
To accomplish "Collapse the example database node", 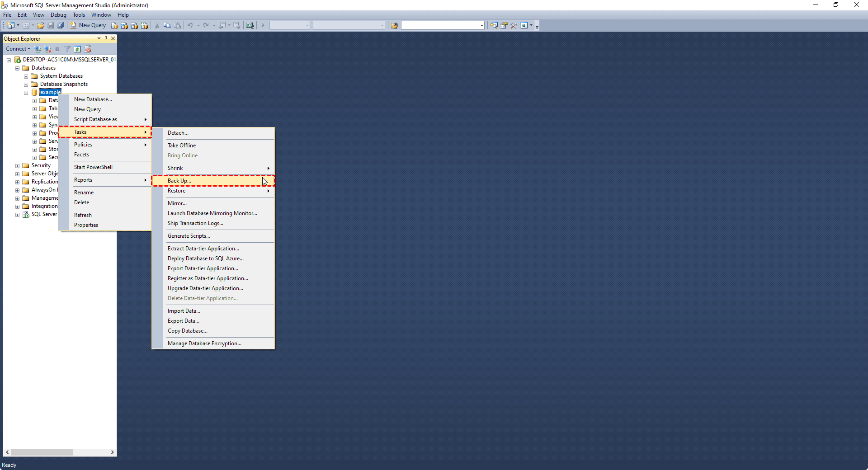I will 26,93.
